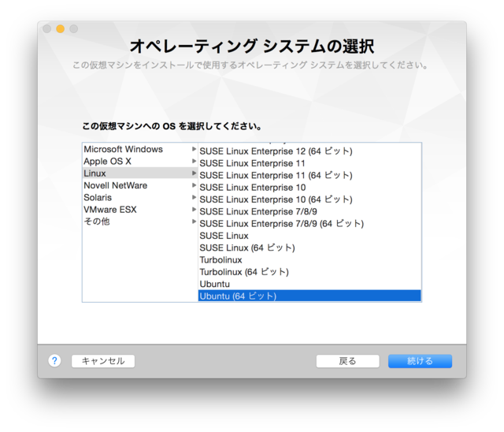Image resolution: width=504 pixels, height=432 pixels.
Task: Expand the Novell NetWare arrow
Action: pos(194,185)
